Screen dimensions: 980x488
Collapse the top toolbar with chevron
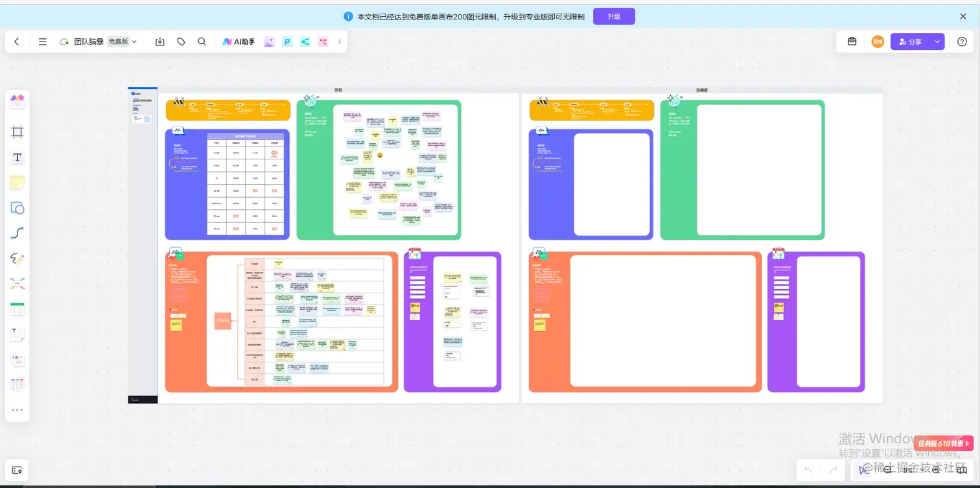(340, 41)
